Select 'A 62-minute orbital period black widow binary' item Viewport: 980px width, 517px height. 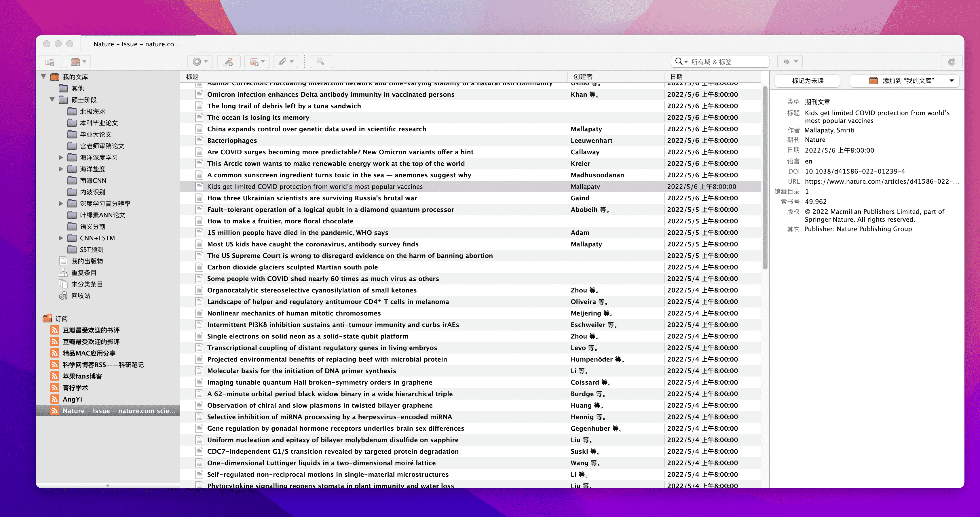tap(470, 394)
